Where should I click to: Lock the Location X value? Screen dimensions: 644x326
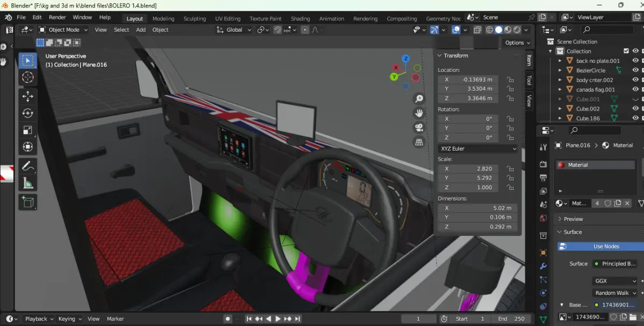click(510, 79)
